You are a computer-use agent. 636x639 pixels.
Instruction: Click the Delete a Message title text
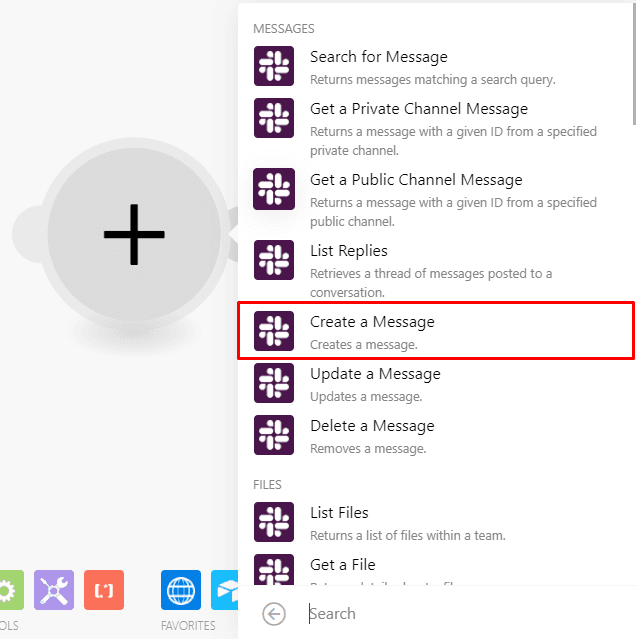click(372, 426)
